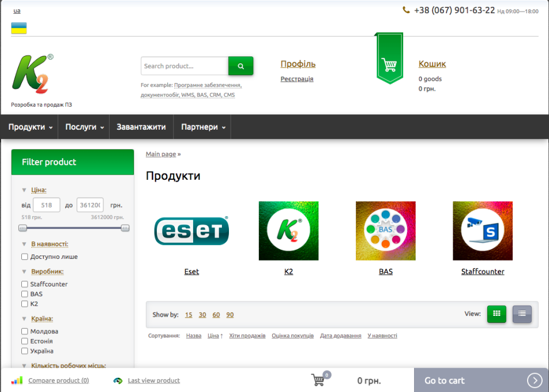Click the K2 logo in header
Image resolution: width=549 pixels, height=392 pixels.
pos(32,74)
